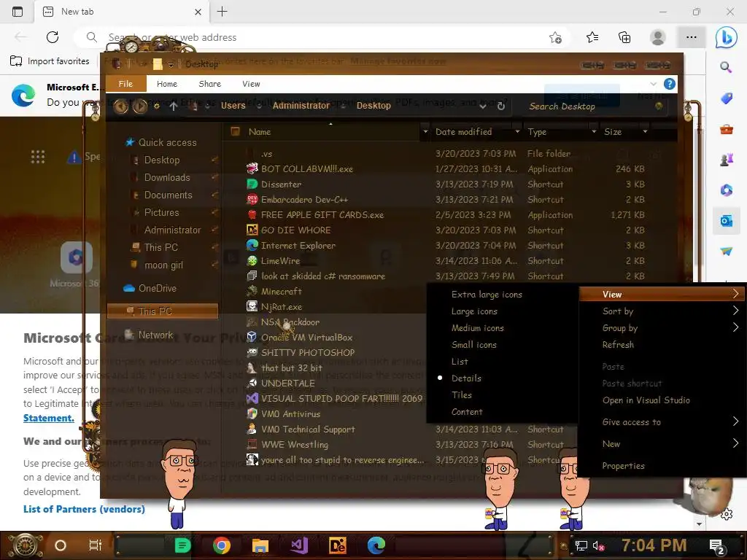Choose Medium icons view
Image resolution: width=747 pixels, height=560 pixels.
(x=477, y=328)
